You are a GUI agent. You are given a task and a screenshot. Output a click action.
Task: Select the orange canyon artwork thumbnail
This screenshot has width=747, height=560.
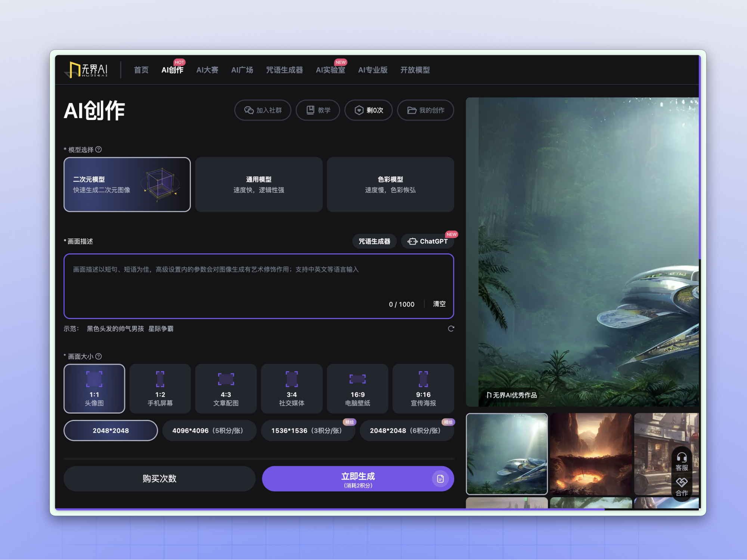tap(591, 454)
